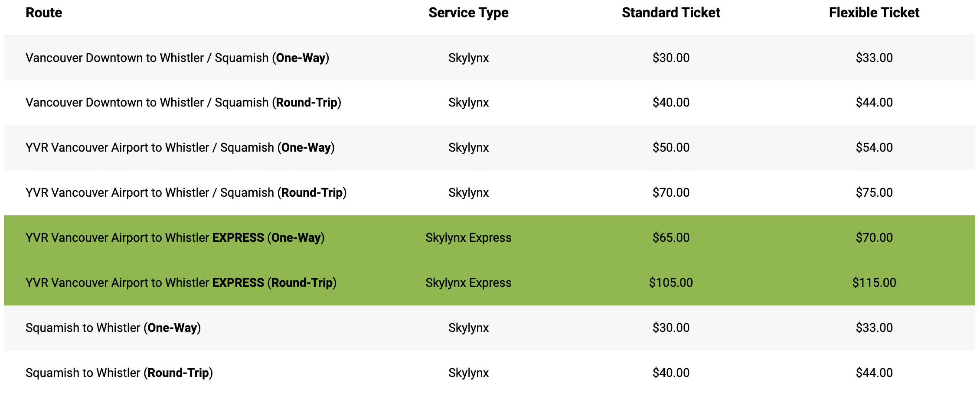Click Skylynx Express in the EXPRESS Round-Trip row

pyautogui.click(x=468, y=283)
